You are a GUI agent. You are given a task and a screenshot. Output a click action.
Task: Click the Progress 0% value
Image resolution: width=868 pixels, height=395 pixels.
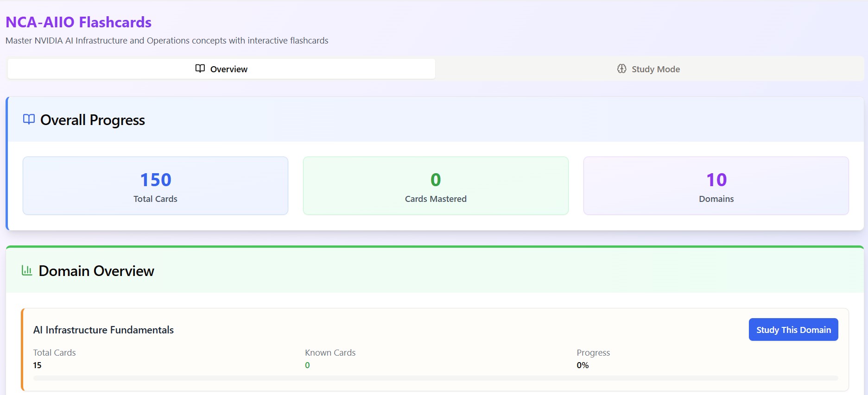583,365
